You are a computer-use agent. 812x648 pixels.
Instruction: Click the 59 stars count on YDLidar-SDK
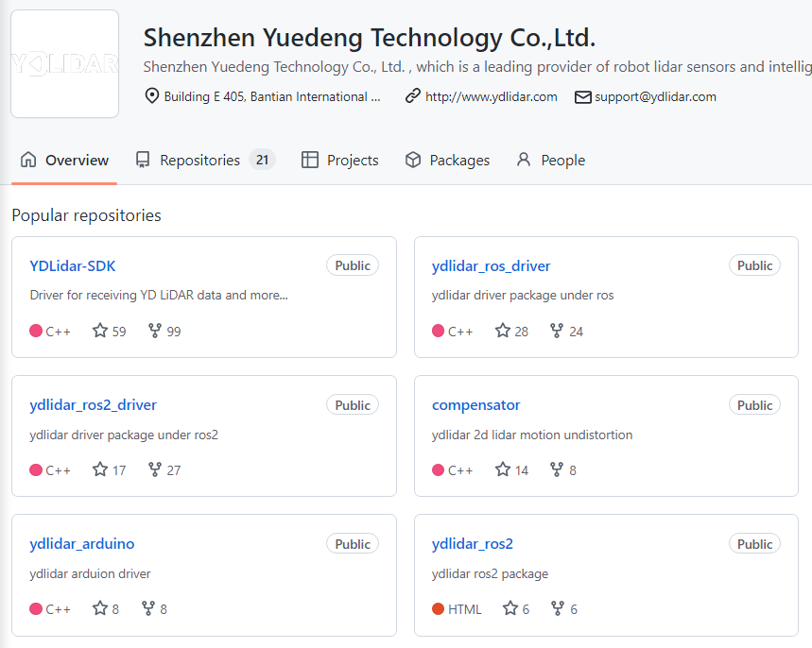[x=119, y=332]
